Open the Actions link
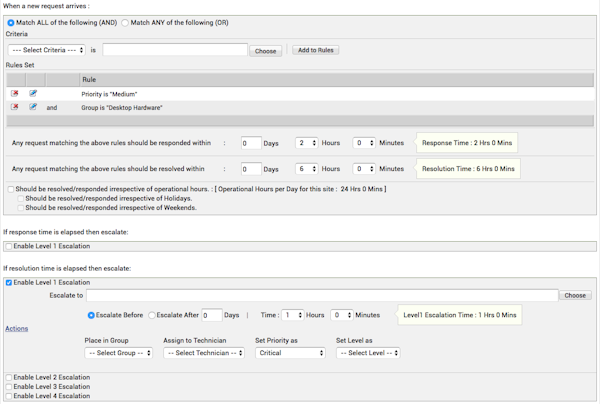 click(x=16, y=328)
